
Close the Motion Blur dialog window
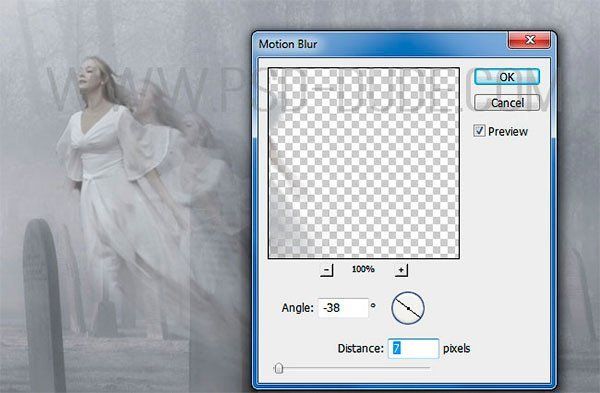click(x=530, y=40)
